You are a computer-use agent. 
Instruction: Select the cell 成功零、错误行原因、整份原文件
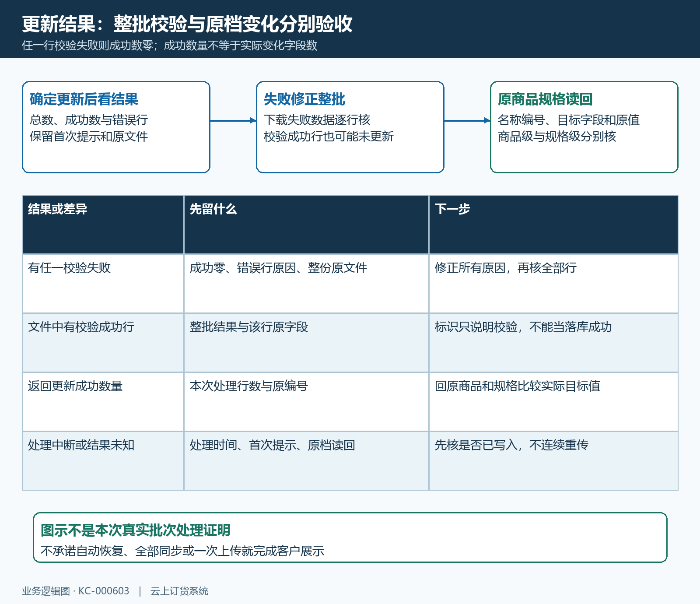point(306,284)
